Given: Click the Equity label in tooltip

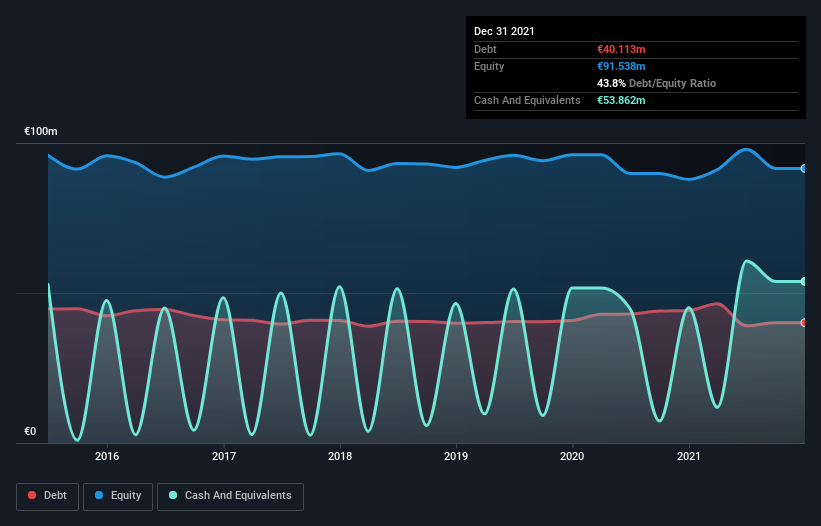Looking at the screenshot, I should pos(489,66).
